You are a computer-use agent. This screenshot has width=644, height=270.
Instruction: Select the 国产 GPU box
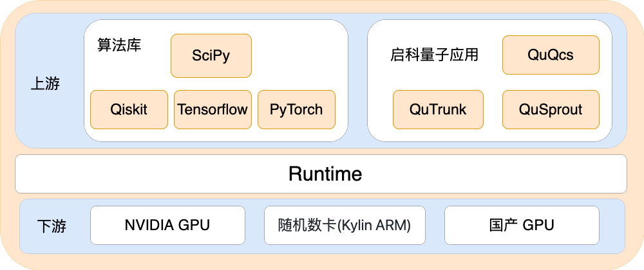(522, 226)
